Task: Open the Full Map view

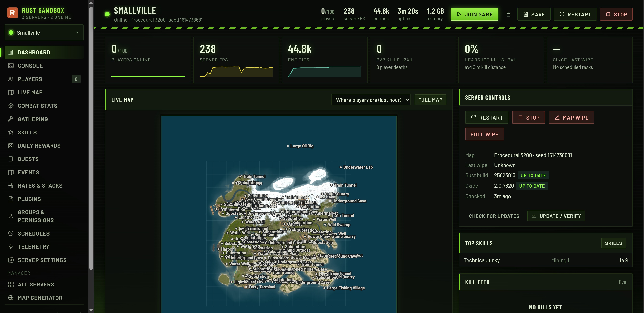Action: 430,100
